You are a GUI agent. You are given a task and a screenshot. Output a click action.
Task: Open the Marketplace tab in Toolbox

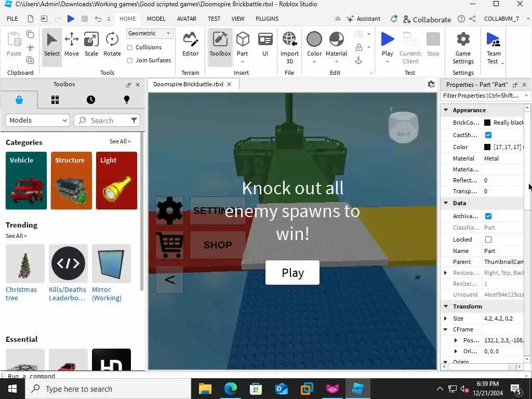coord(19,100)
